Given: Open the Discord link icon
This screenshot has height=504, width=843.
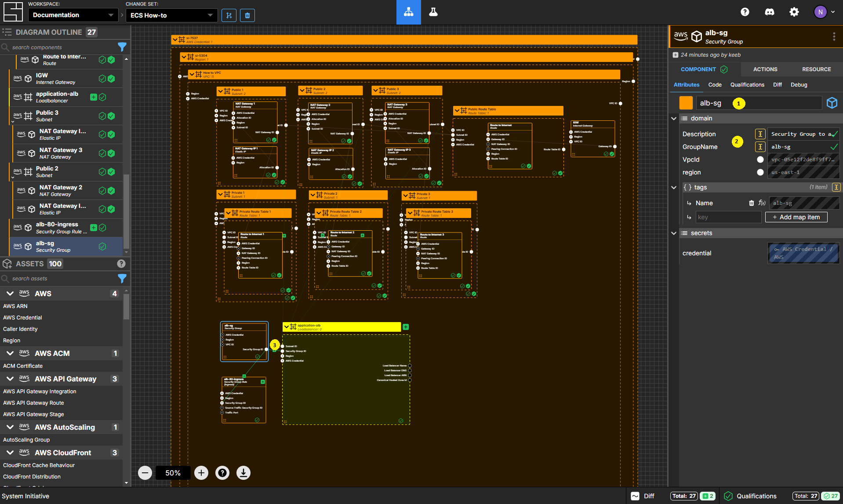Looking at the screenshot, I should pyautogui.click(x=769, y=12).
